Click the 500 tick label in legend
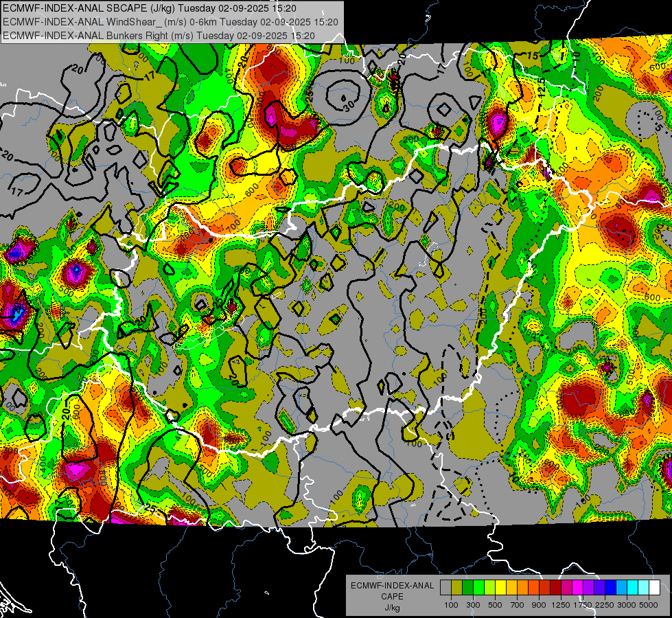Screen dimensions: 672x618 pyautogui.click(x=495, y=605)
